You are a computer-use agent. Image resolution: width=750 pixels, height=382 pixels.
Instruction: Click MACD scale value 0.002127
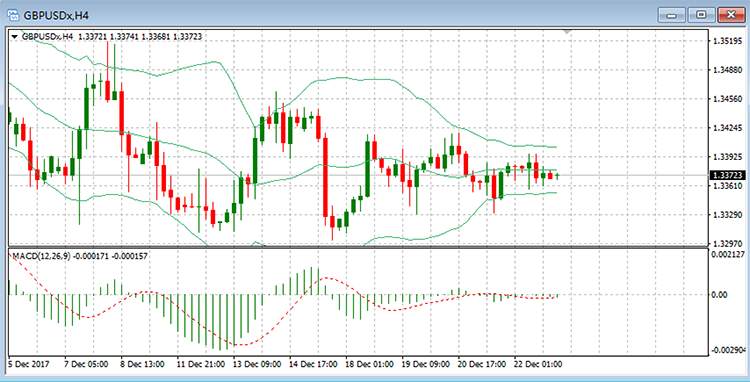click(x=728, y=255)
